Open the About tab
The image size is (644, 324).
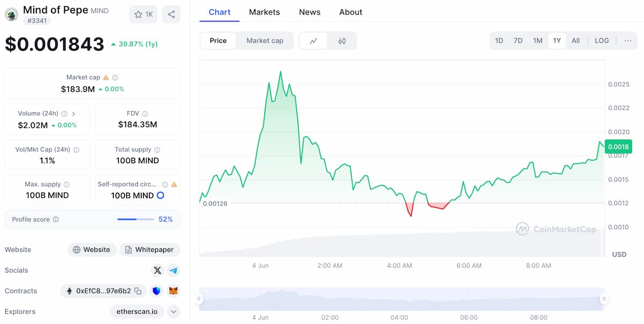pos(351,12)
